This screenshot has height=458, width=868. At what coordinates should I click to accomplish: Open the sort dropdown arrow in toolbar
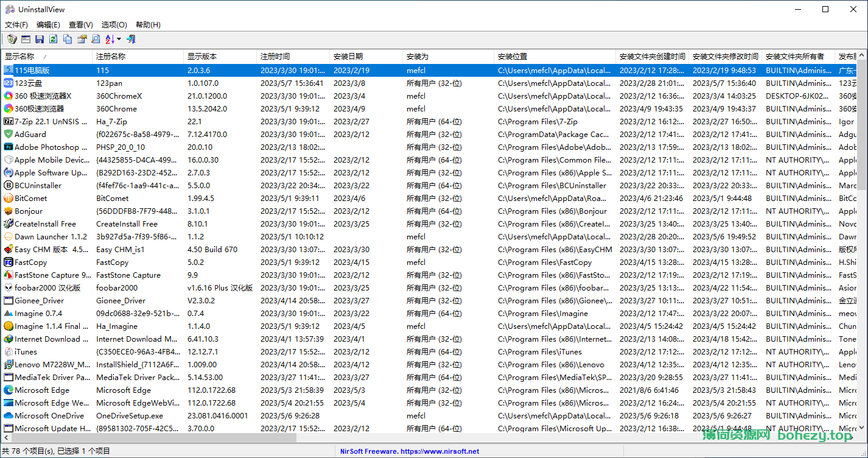point(119,40)
